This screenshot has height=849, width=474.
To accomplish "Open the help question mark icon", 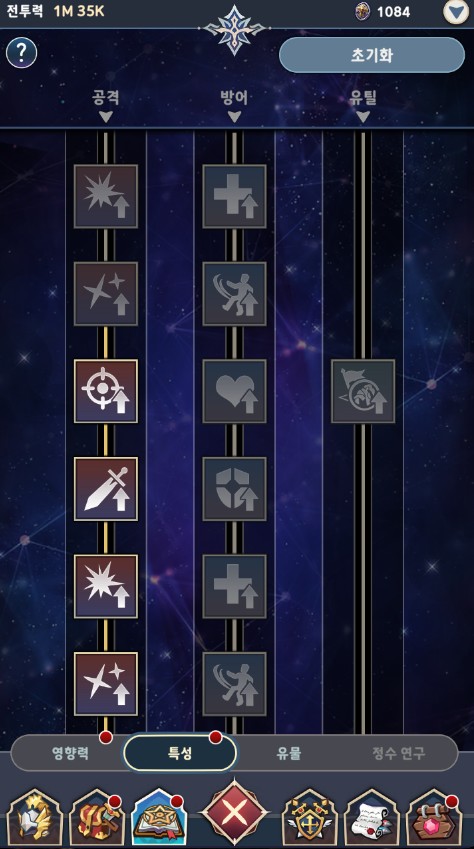I will (x=22, y=53).
